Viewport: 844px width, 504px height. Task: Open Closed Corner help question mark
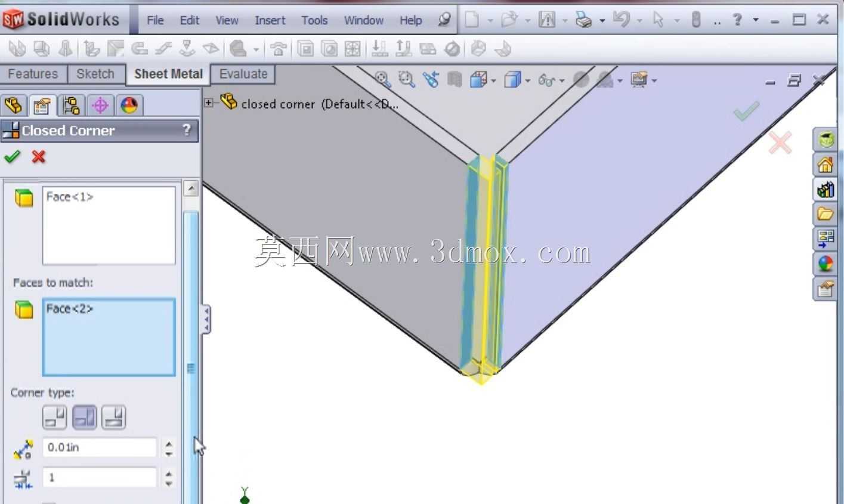pos(187,129)
